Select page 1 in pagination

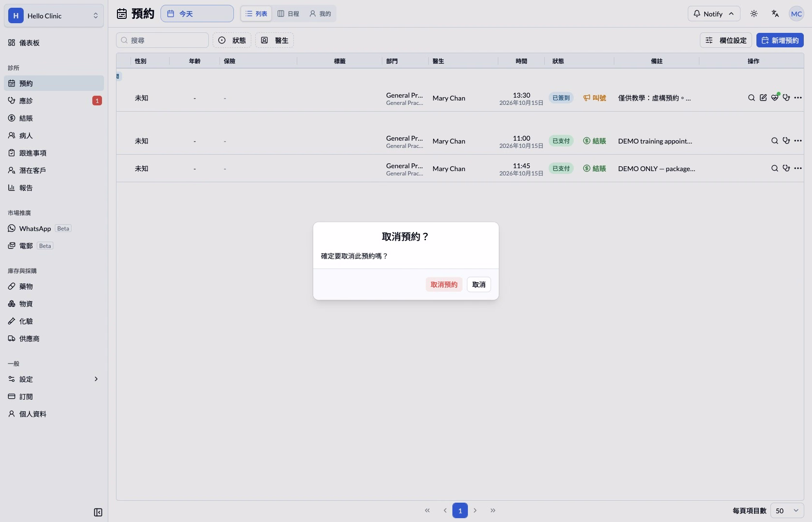point(460,510)
